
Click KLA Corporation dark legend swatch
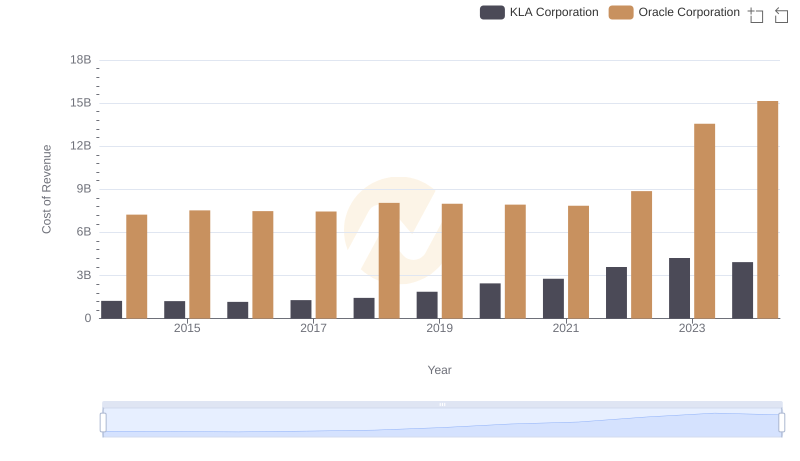(492, 12)
